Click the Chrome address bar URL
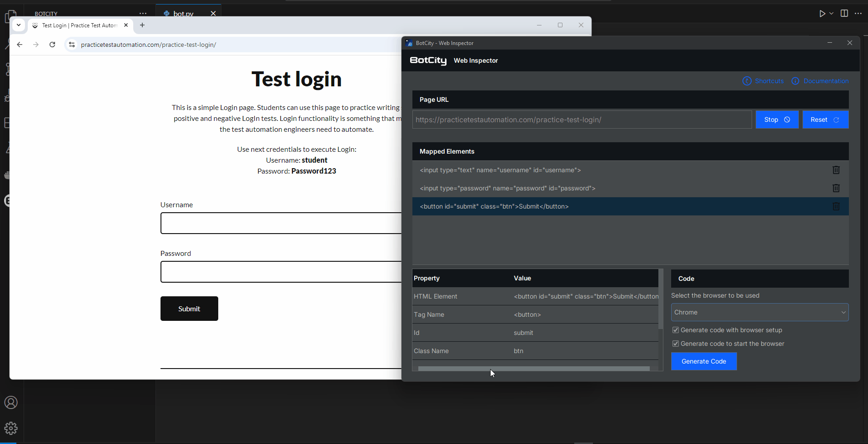 [148, 45]
